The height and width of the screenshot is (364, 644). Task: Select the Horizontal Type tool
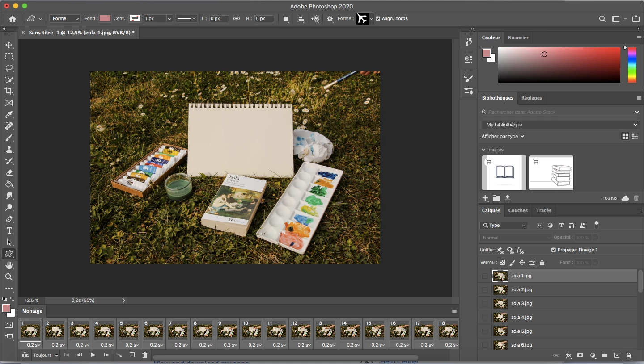pyautogui.click(x=9, y=230)
